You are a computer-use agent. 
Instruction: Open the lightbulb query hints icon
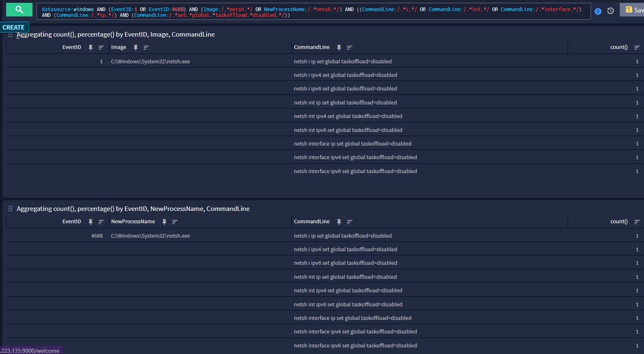598,11
